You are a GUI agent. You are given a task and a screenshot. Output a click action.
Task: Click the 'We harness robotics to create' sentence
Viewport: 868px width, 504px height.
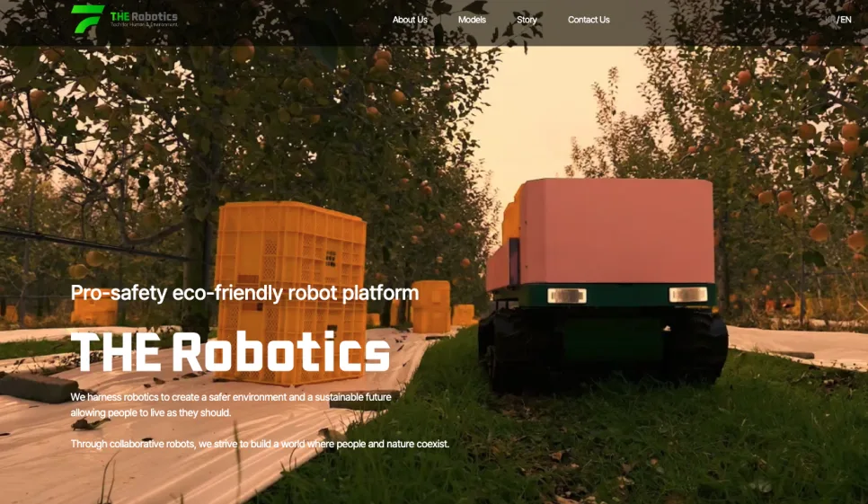(x=231, y=397)
